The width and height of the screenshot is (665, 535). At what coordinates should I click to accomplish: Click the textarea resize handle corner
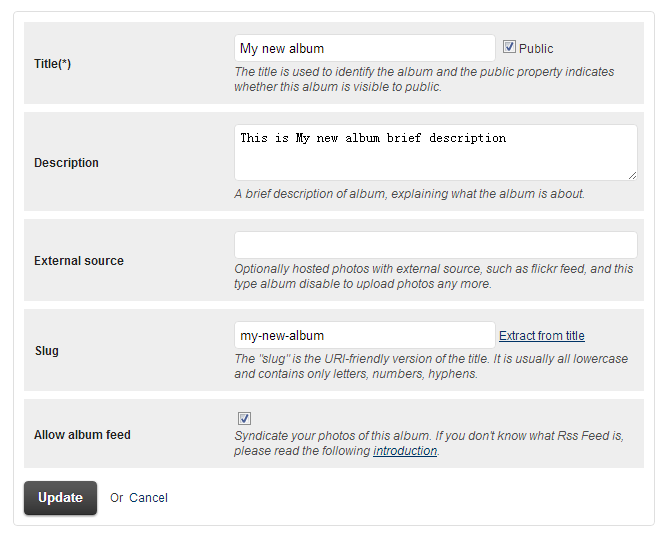pos(632,176)
